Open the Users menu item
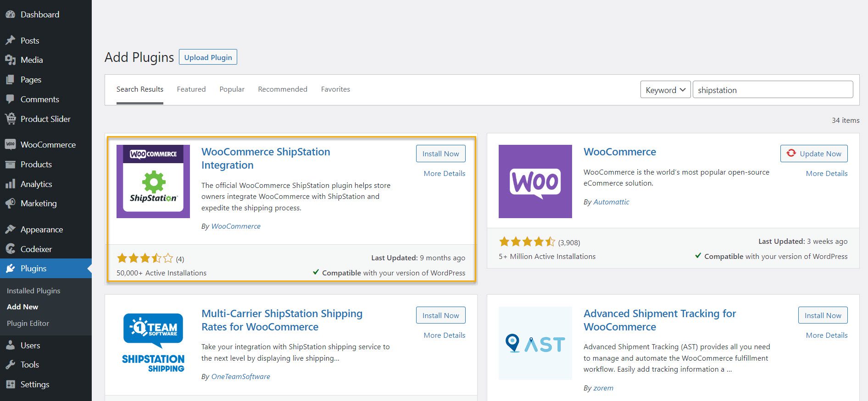The width and height of the screenshot is (868, 401). 46,346
